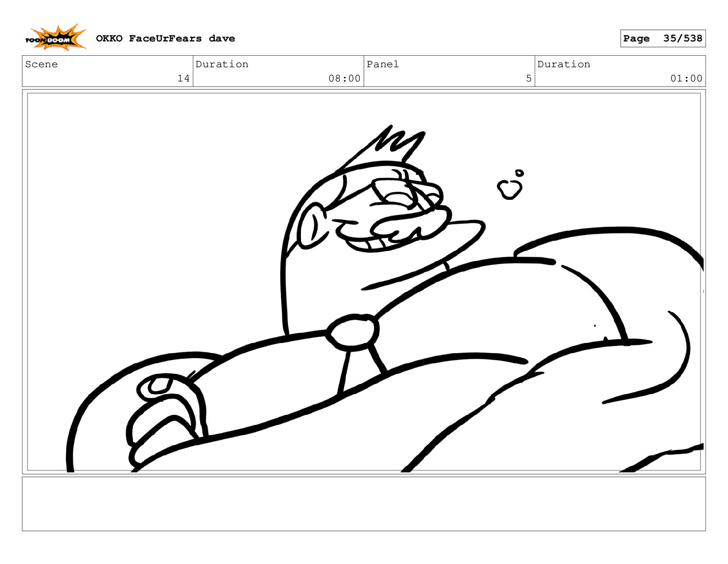
Task: Click the 'Page 35/538' page indicator
Action: (663, 38)
